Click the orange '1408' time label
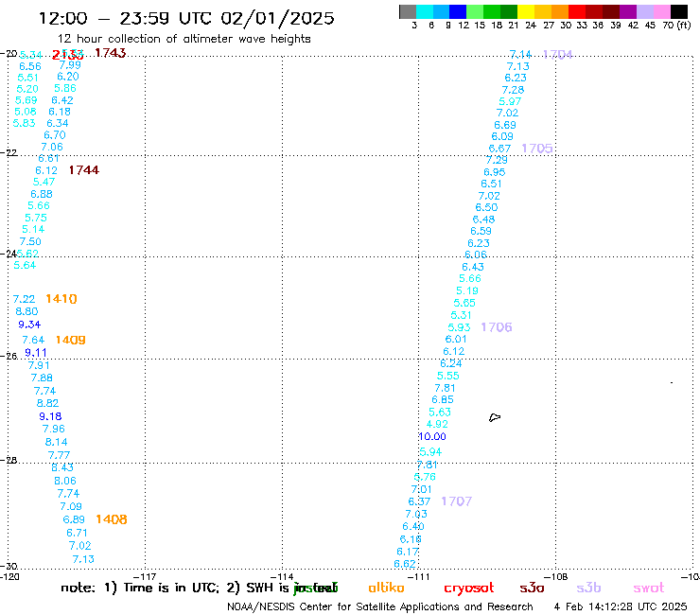700x615 pixels. pos(112,519)
